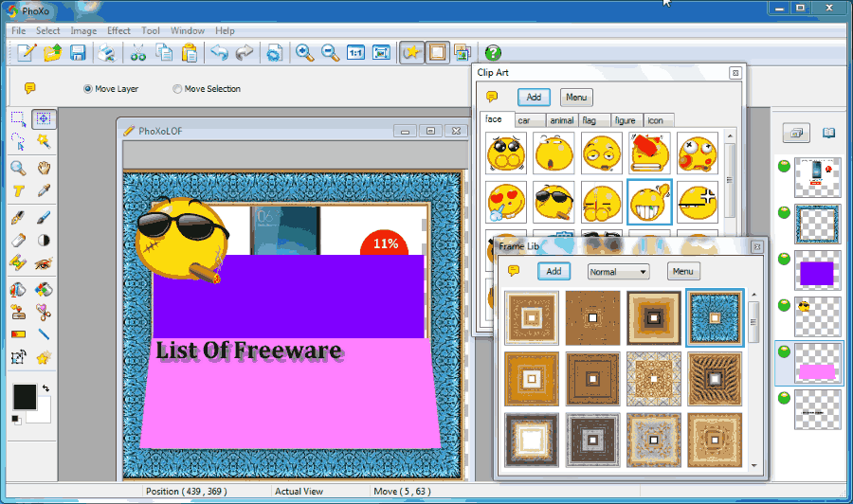The width and height of the screenshot is (853, 504).
Task: Select the text layer thumbnail at bottom
Action: click(818, 409)
